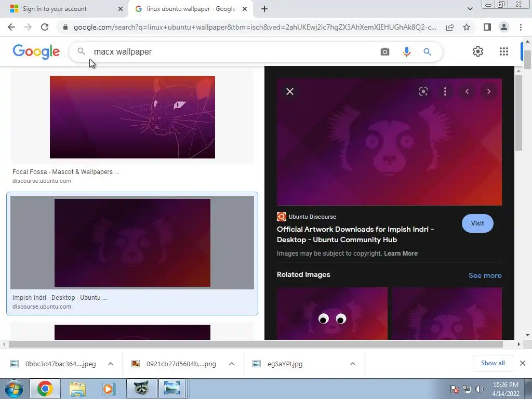The image size is (532, 399).
Task: Click the preview panel vertical scrollbar
Action: (518, 113)
